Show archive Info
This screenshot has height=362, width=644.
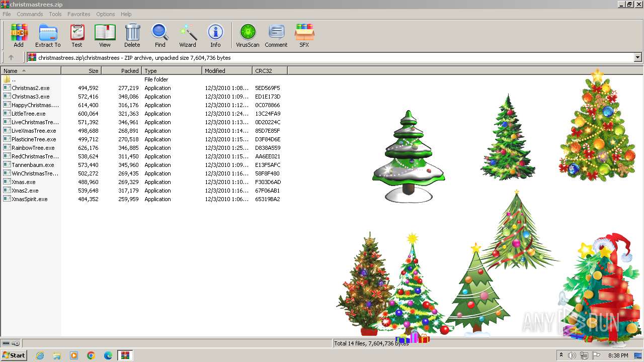(x=215, y=35)
